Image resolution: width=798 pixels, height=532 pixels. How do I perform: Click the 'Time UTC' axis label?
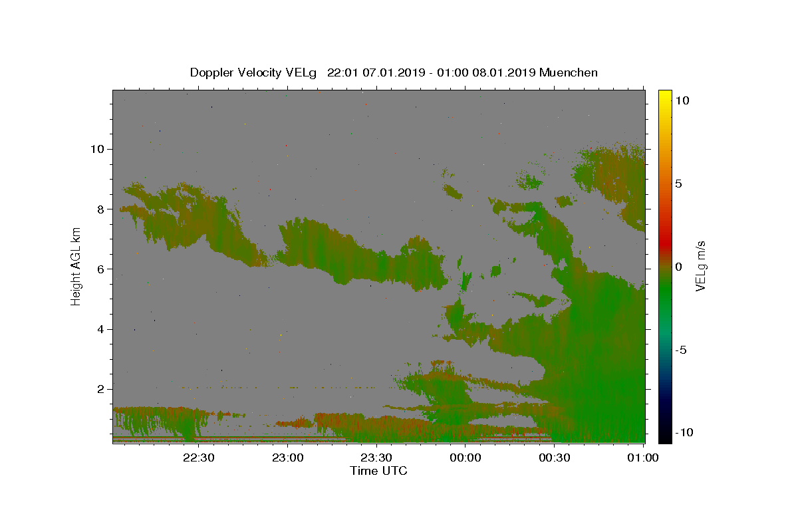click(x=378, y=471)
